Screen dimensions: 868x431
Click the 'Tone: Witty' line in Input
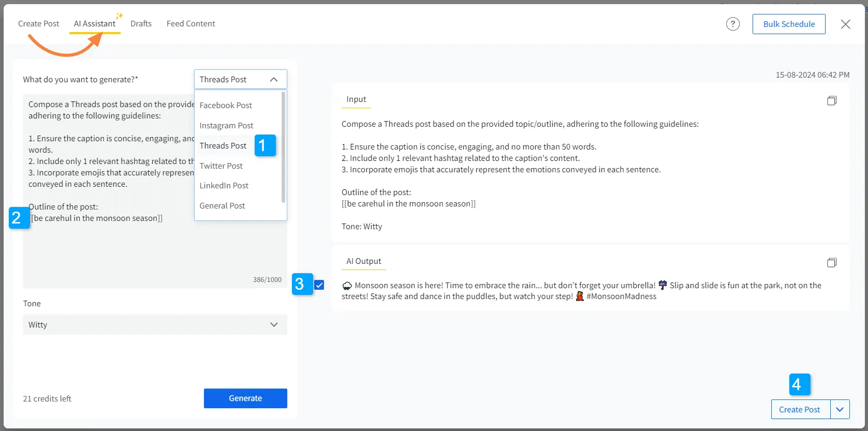(362, 226)
